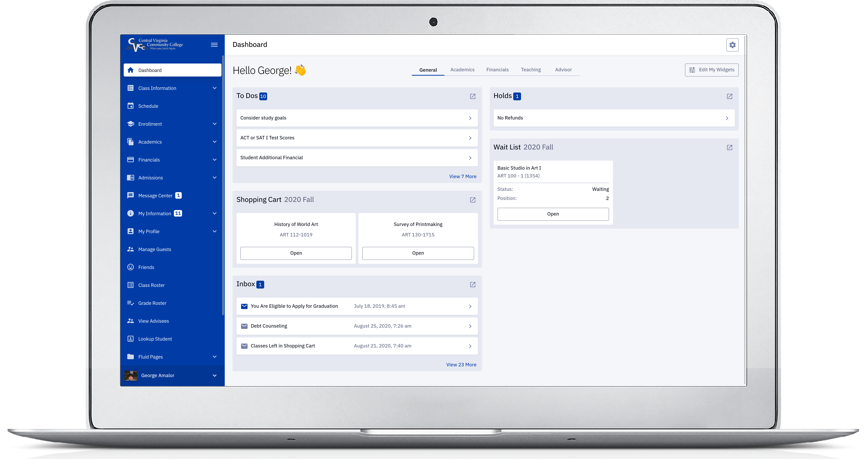868x459 pixels.
Task: Switch to the Teaching tab
Action: (x=531, y=70)
